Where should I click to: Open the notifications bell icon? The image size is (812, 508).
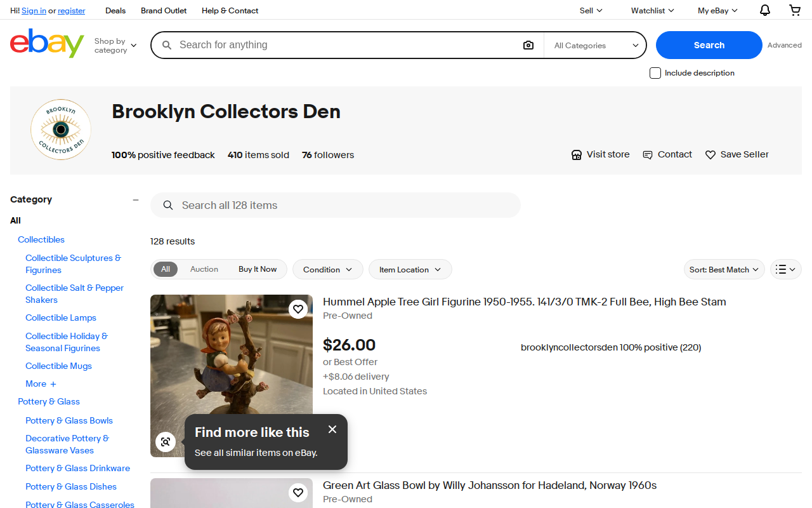tap(765, 10)
